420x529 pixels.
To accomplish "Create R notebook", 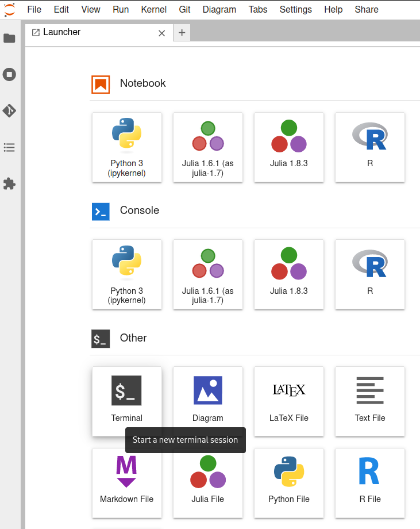I will tap(370, 147).
